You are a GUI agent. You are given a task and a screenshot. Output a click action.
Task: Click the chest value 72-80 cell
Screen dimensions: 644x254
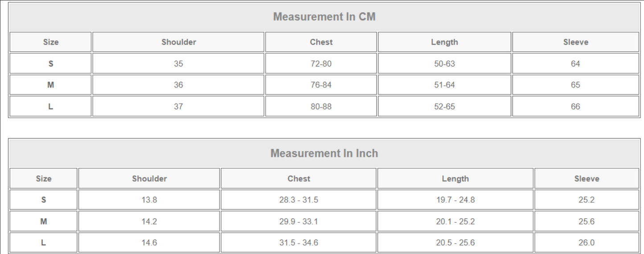coord(321,63)
